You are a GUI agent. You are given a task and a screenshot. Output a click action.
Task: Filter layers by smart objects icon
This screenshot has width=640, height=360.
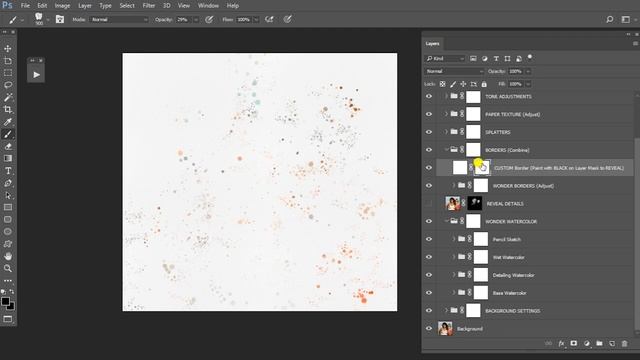tap(519, 59)
